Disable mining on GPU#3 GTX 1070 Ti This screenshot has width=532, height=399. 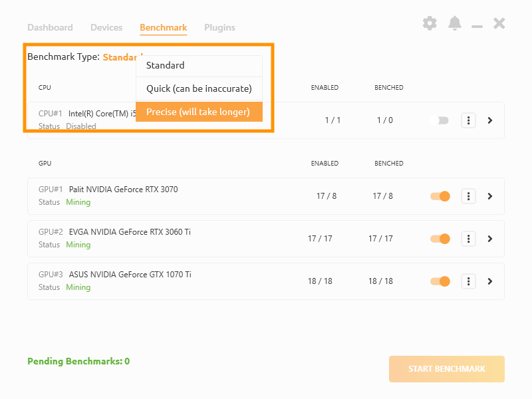[x=439, y=281]
